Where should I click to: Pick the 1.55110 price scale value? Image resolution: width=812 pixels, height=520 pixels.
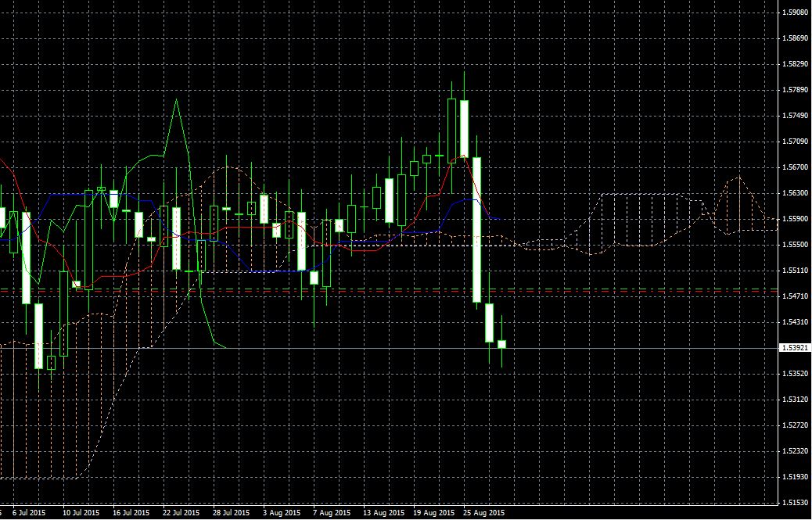[x=796, y=270]
